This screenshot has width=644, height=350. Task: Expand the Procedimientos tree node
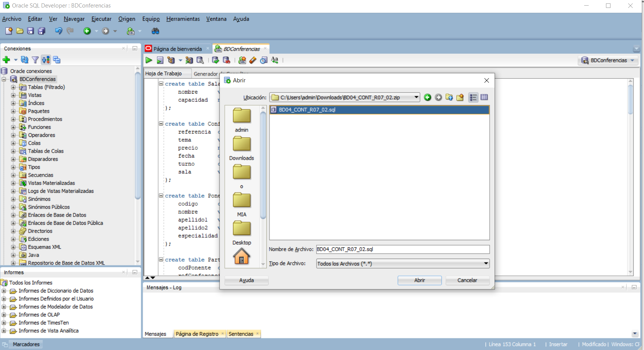(x=13, y=119)
